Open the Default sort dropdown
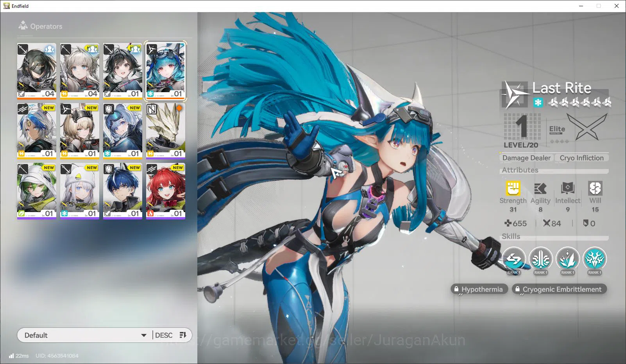The width and height of the screenshot is (626, 364). tap(84, 335)
